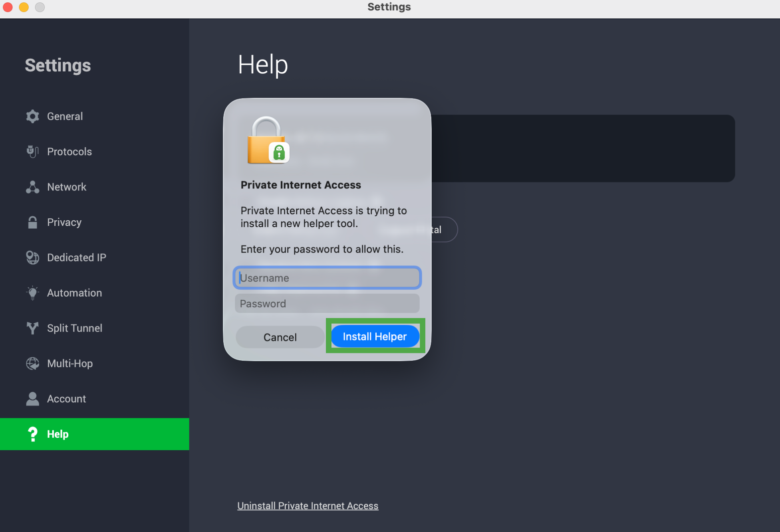Click the partially hidden button ending in 'tal'
Viewport: 780px width, 532px height.
[444, 229]
